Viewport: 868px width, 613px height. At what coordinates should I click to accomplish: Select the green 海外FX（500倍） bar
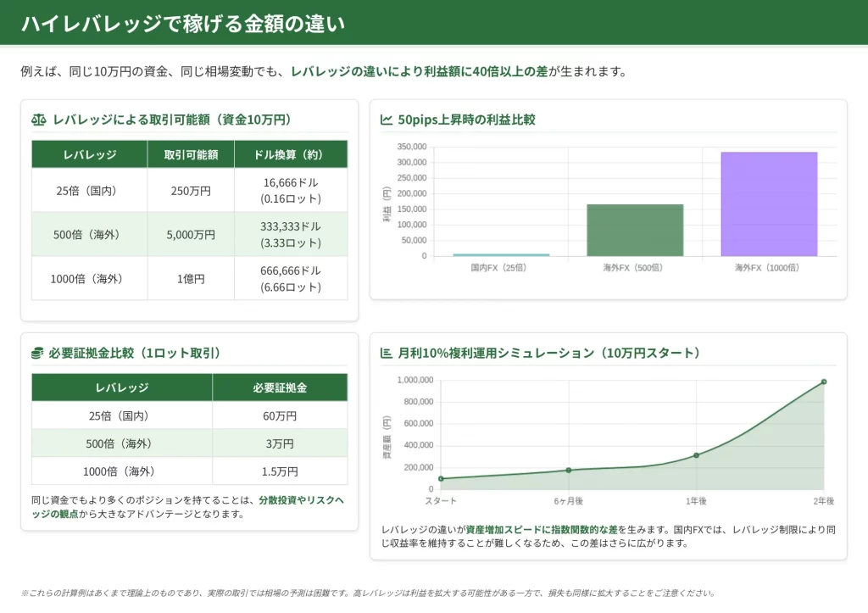(x=635, y=230)
